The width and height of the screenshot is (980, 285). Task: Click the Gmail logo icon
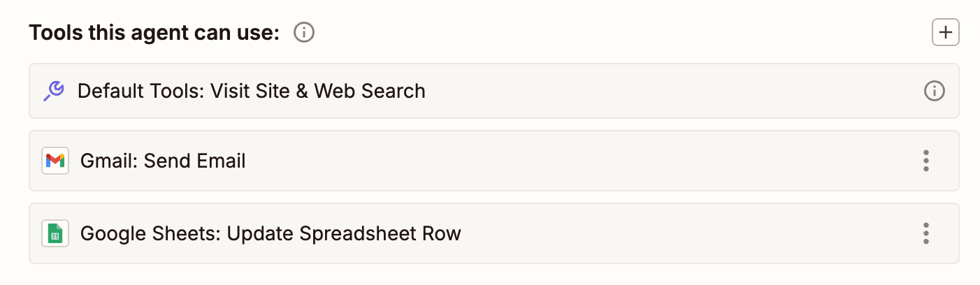click(55, 161)
